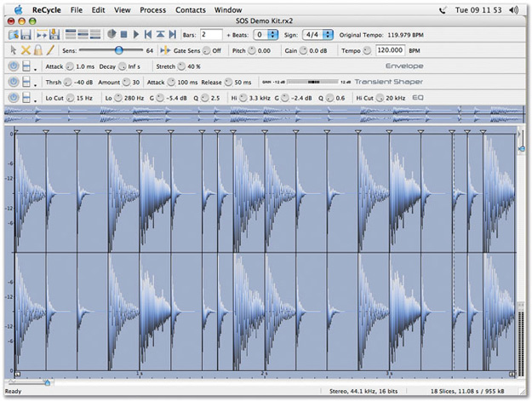Select the arrow pointer tool
Screen dimensions: 532x401
pos(14,50)
